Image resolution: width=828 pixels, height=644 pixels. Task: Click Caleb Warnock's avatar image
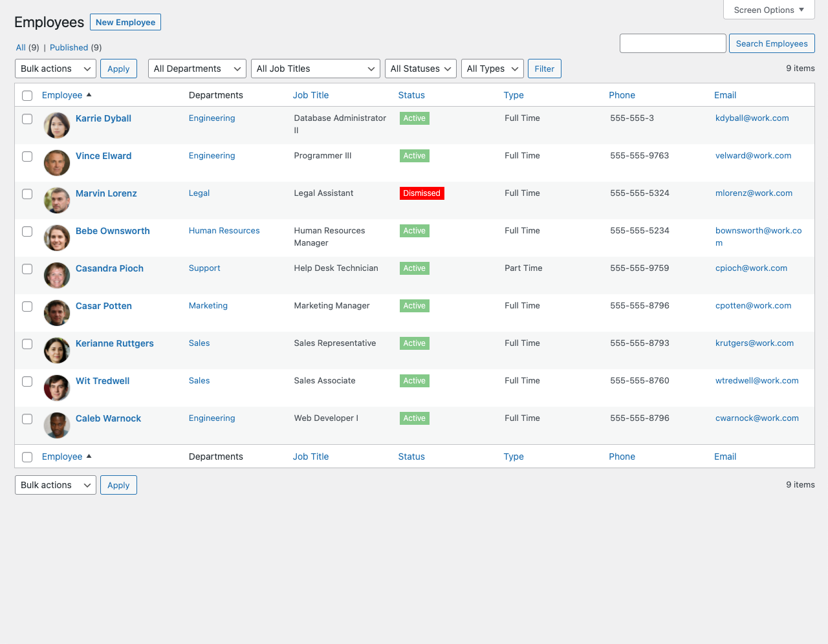tap(57, 425)
